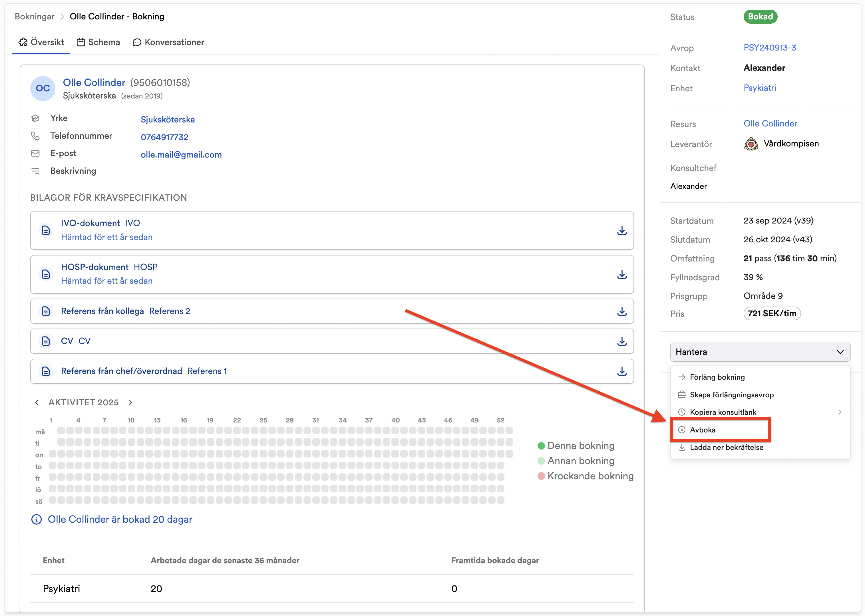Click the CV document file icon
The width and height of the screenshot is (865, 616).
pyautogui.click(x=46, y=341)
